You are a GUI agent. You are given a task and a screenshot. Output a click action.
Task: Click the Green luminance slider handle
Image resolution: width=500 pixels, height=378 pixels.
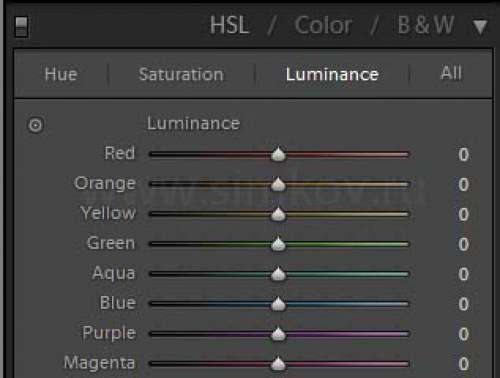pyautogui.click(x=278, y=244)
